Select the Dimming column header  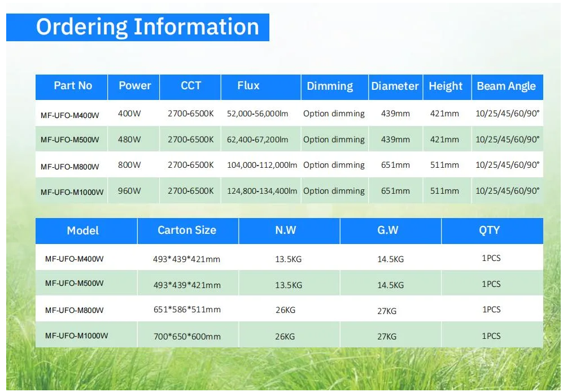tap(330, 86)
